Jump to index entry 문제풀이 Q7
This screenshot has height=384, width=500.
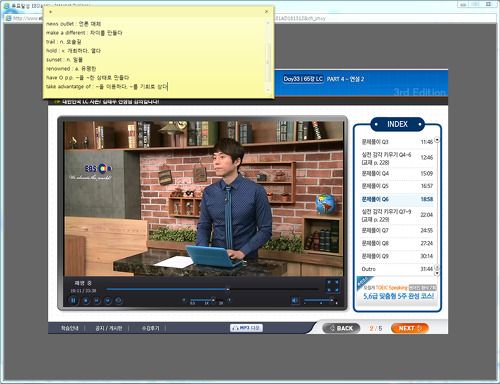[x=397, y=230]
